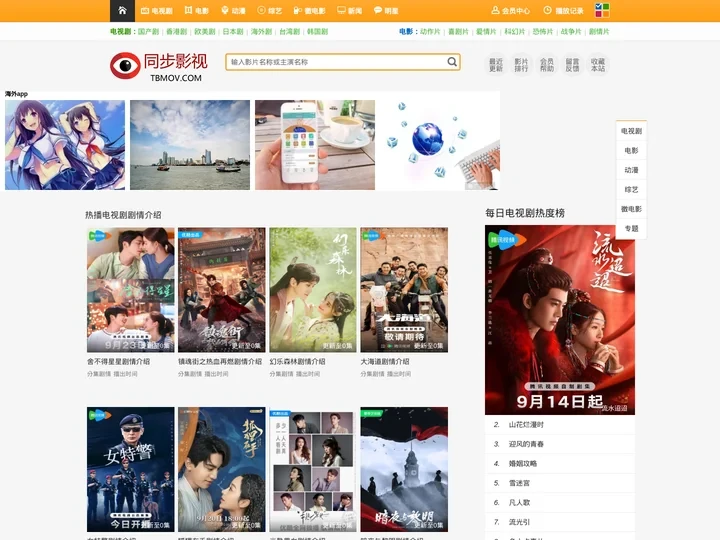Image resolution: width=720 pixels, height=540 pixels.
Task: Click 播出时间 under 大海道
Action: (399, 374)
